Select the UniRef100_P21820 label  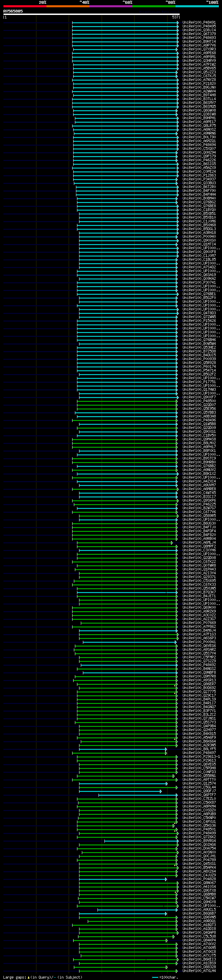coord(199,84)
